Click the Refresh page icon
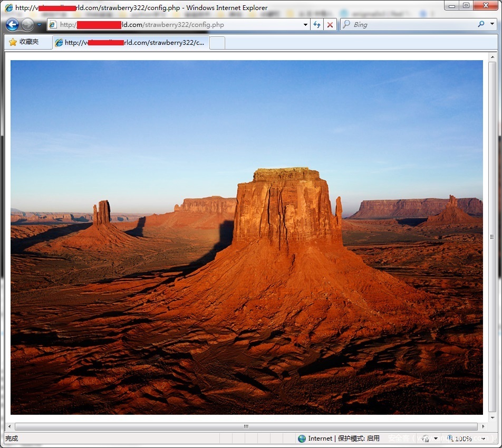 (x=317, y=25)
